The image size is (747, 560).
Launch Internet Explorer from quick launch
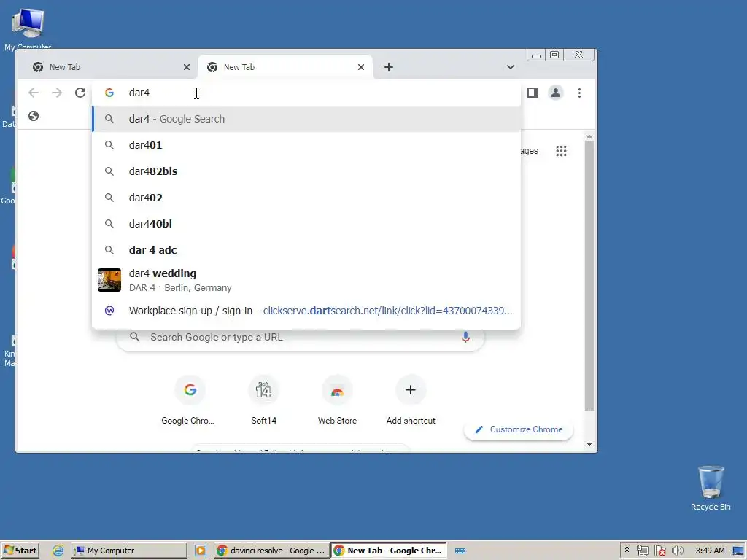pyautogui.click(x=58, y=551)
